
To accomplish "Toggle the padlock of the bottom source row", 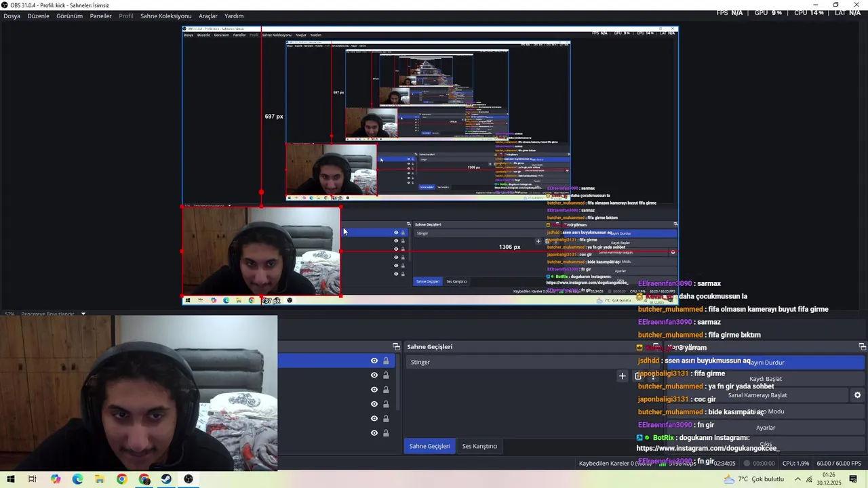I will tap(386, 432).
